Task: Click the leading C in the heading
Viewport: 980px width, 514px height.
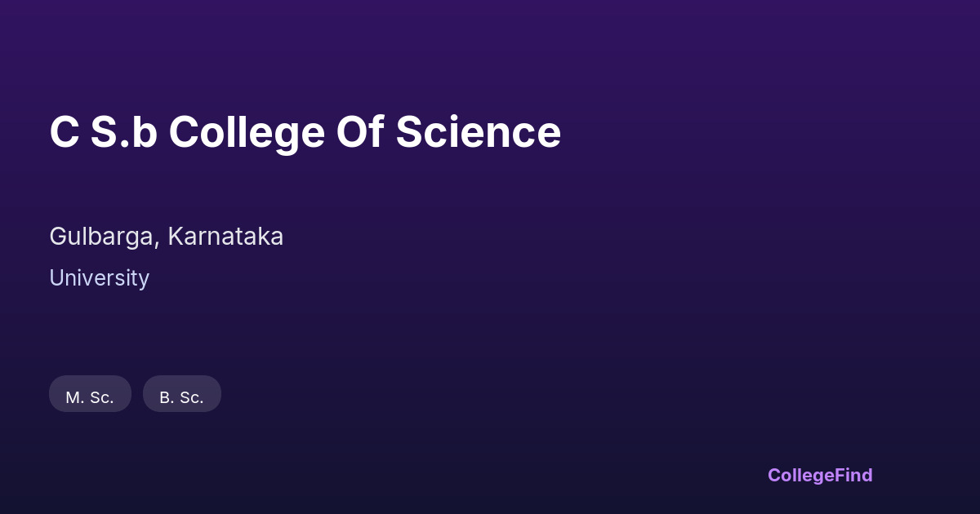Action: (x=64, y=132)
